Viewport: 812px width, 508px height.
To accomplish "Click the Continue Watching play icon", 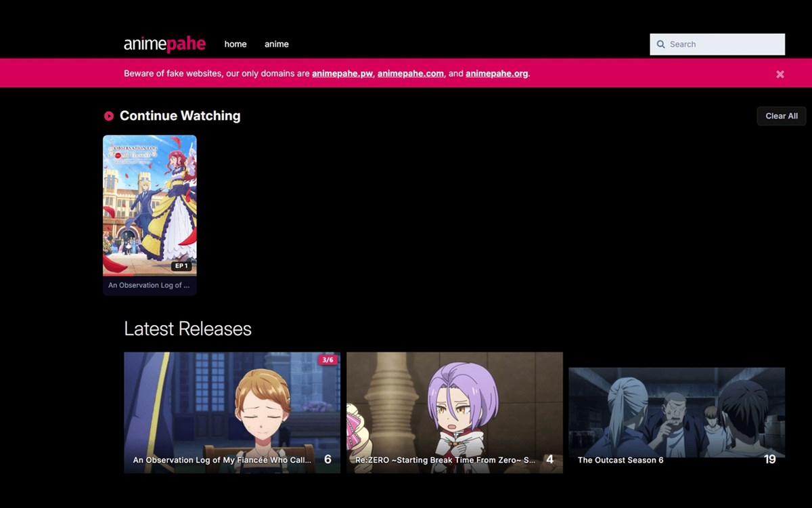I will tap(109, 116).
